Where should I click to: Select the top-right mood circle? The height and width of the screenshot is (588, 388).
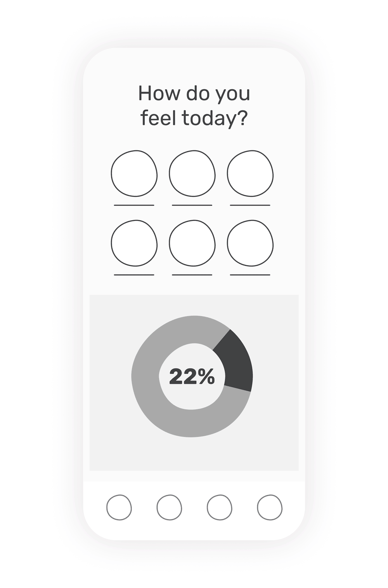(x=250, y=174)
